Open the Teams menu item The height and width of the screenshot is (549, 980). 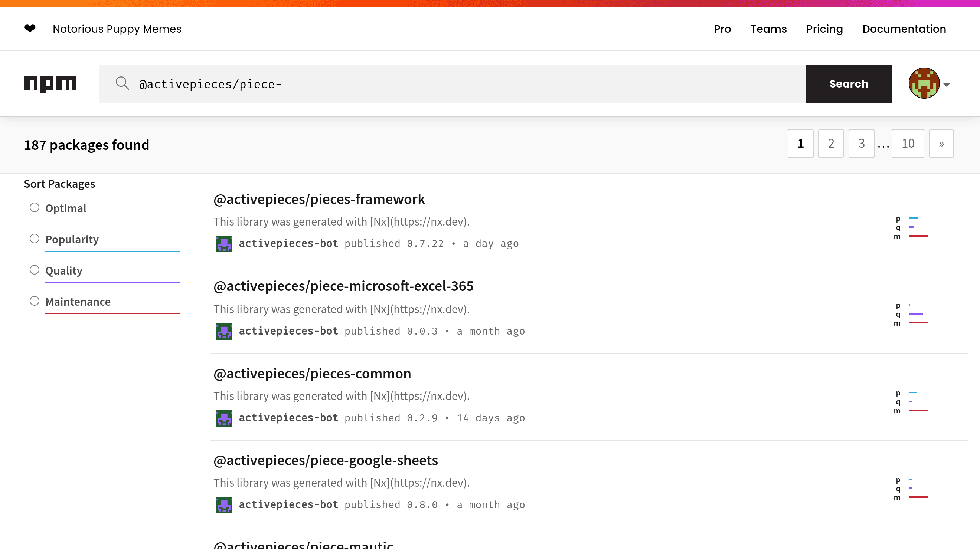(768, 29)
